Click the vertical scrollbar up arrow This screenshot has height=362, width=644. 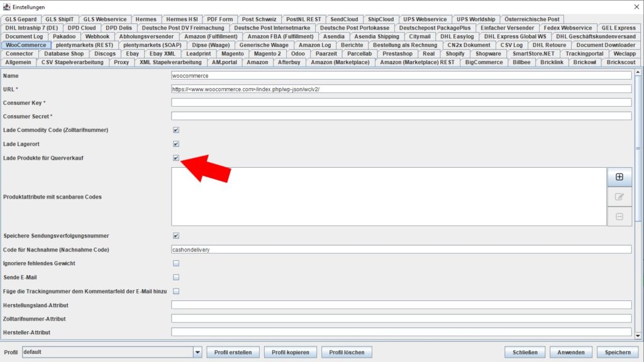[638, 72]
